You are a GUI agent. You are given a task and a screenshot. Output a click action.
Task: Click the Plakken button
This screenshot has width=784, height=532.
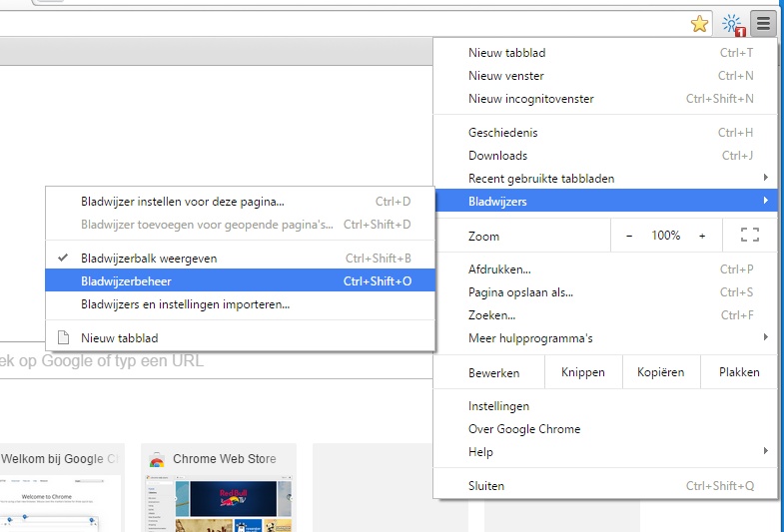pos(739,372)
